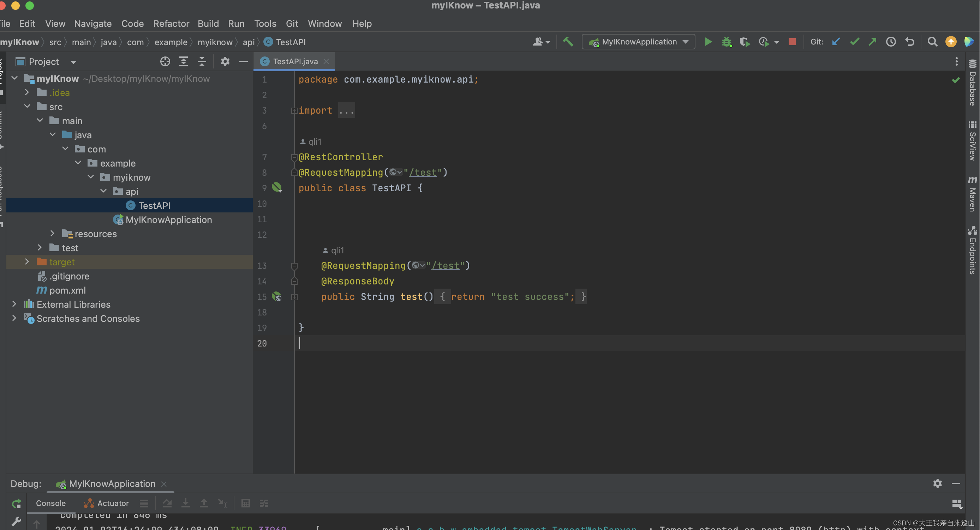Screen dimensions: 980x530
Task: Click Git update project arrow icon
Action: click(x=836, y=42)
